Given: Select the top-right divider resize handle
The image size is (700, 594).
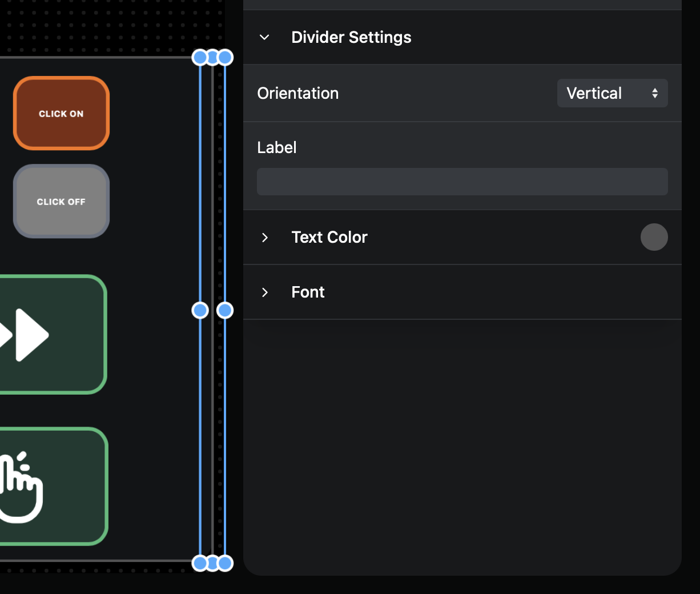Looking at the screenshot, I should coord(226,57).
